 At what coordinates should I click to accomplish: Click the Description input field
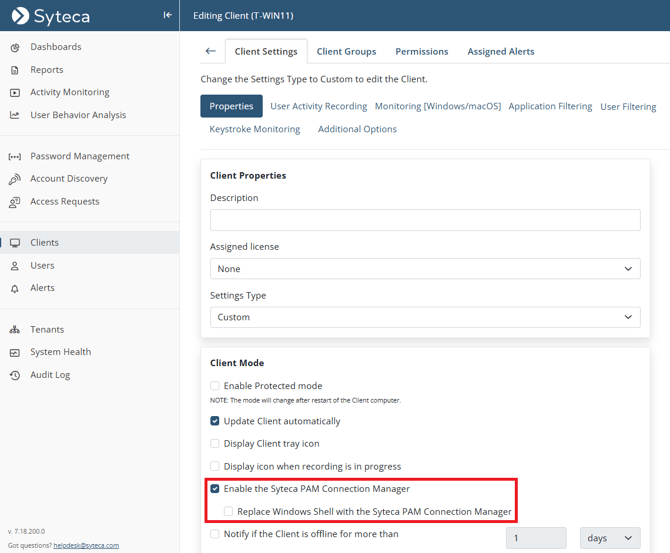pyautogui.click(x=425, y=220)
